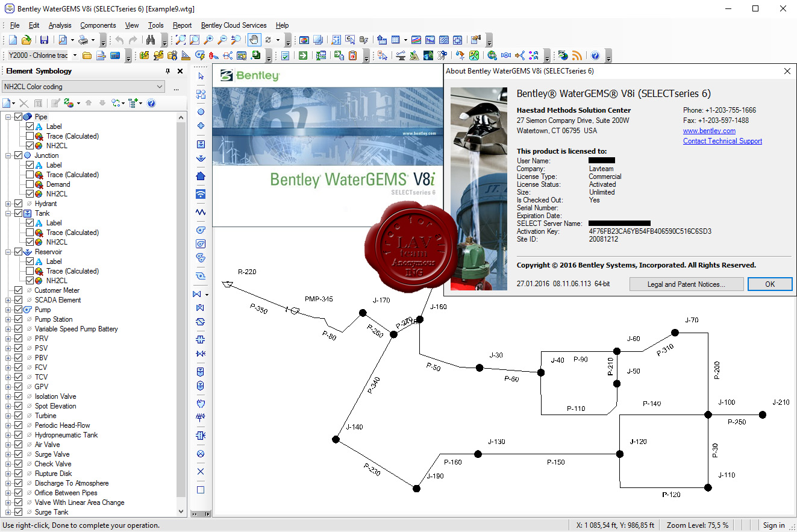The image size is (797, 532).
Task: Click the green Compute arrow icon
Action: coord(303,56)
